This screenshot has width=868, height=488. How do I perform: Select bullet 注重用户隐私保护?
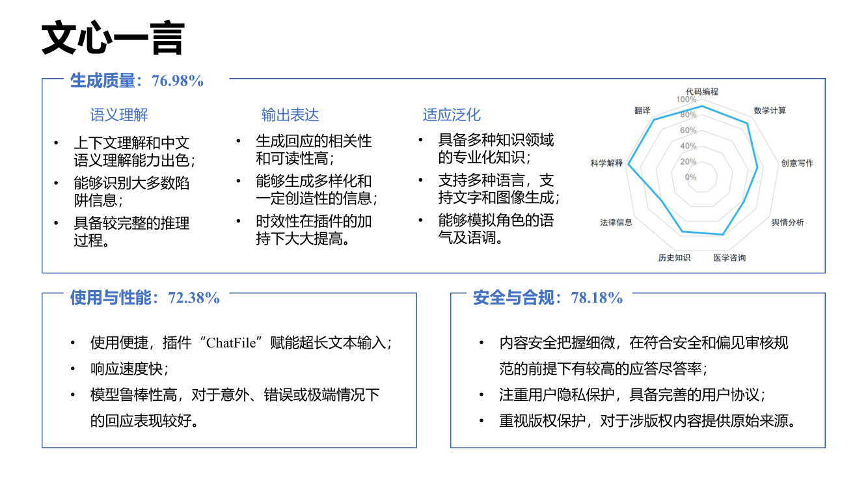[632, 395]
